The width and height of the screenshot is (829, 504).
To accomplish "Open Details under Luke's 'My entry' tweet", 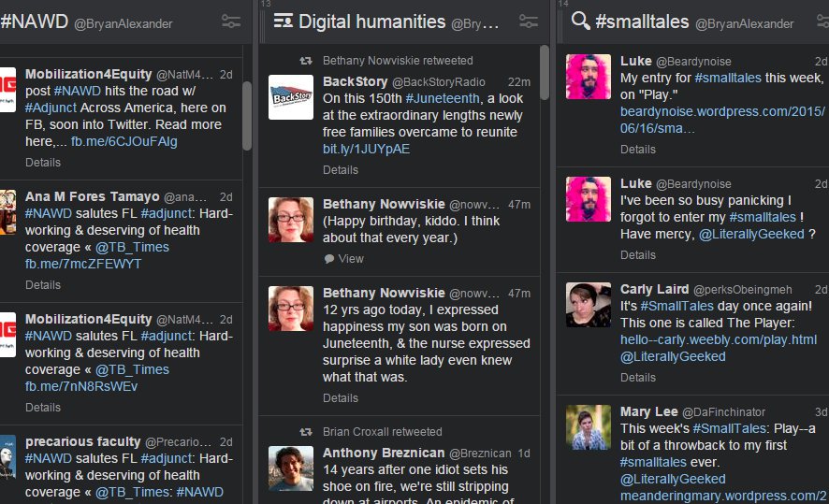I will coord(637,150).
